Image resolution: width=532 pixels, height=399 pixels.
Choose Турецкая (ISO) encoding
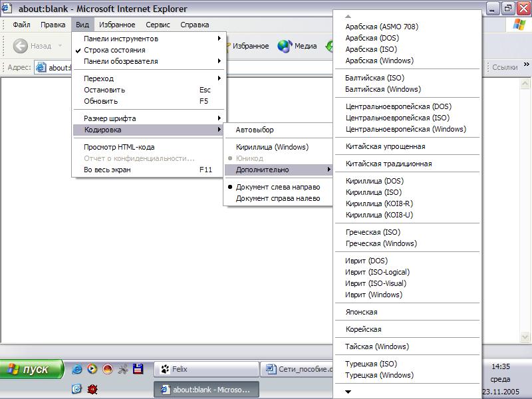click(x=407, y=364)
